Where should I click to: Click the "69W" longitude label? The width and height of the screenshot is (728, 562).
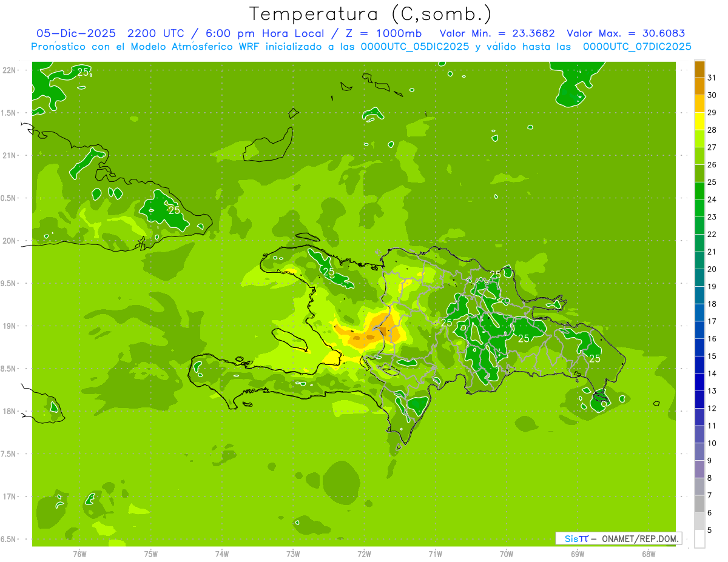coord(577,554)
